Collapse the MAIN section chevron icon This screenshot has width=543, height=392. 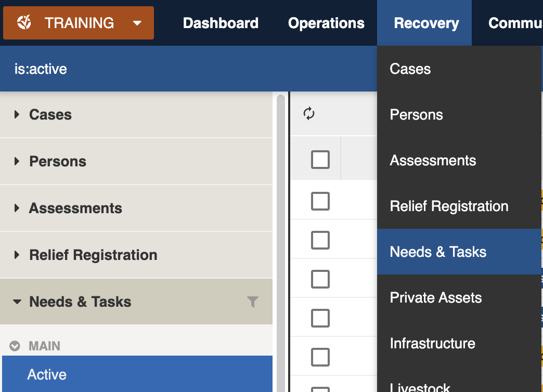click(15, 346)
